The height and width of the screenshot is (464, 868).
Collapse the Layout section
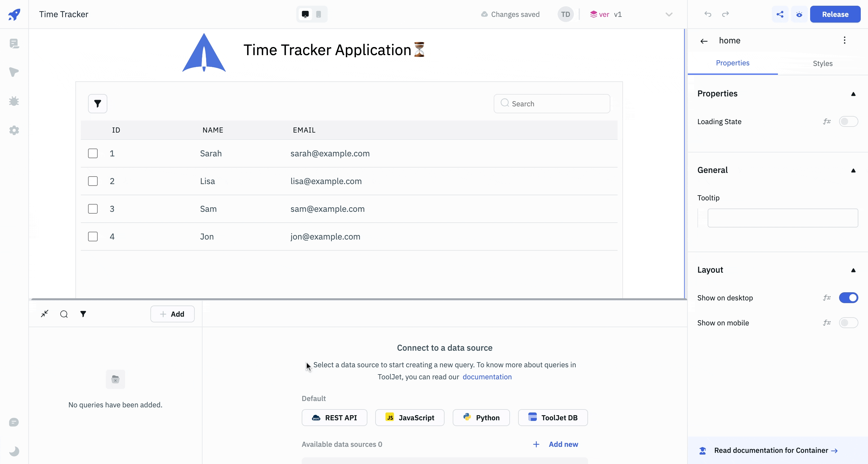pyautogui.click(x=853, y=270)
